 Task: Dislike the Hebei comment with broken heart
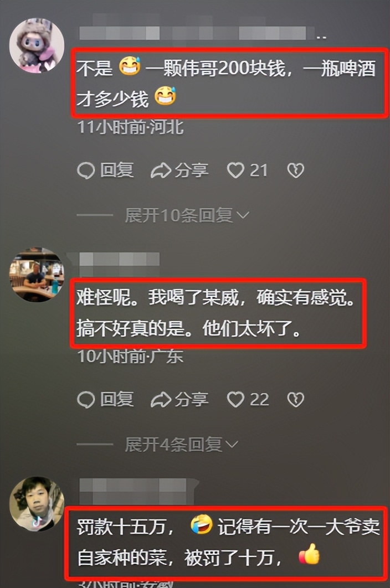pyautogui.click(x=295, y=171)
